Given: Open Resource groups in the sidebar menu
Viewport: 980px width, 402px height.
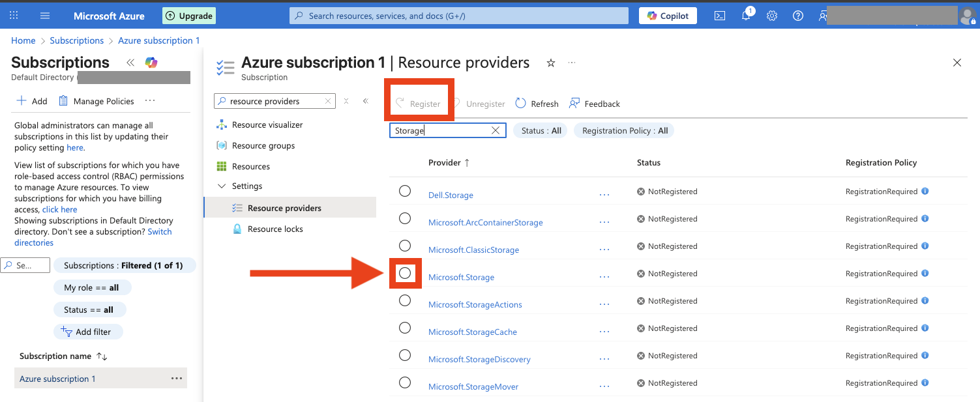Looking at the screenshot, I should [263, 146].
